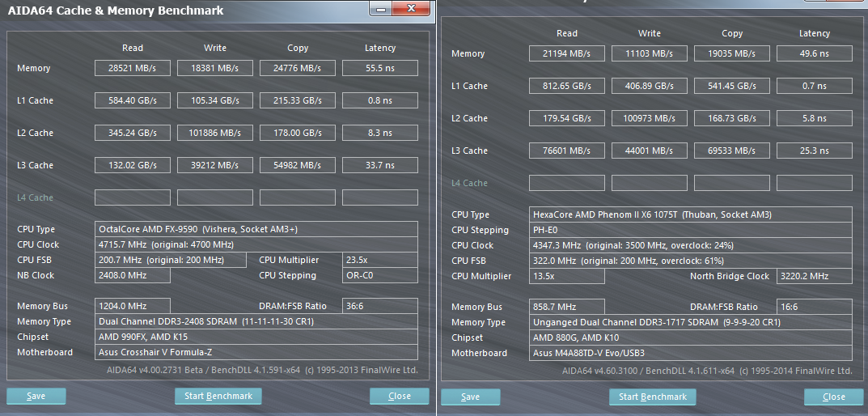Click DRAM:FSB Ratio value 36:6

point(379,306)
